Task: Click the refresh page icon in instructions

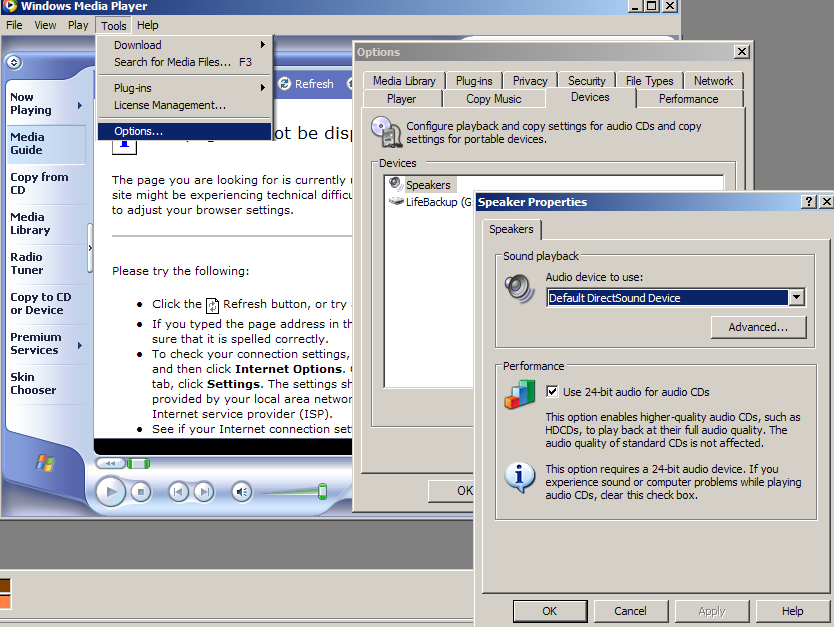Action: coord(212,305)
